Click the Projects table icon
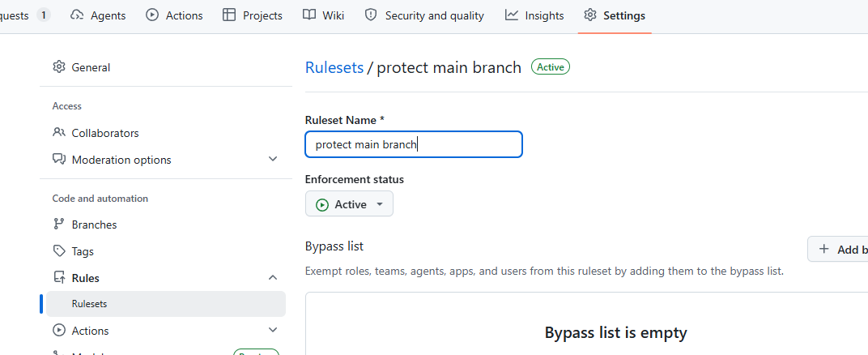868x355 pixels. click(x=228, y=15)
